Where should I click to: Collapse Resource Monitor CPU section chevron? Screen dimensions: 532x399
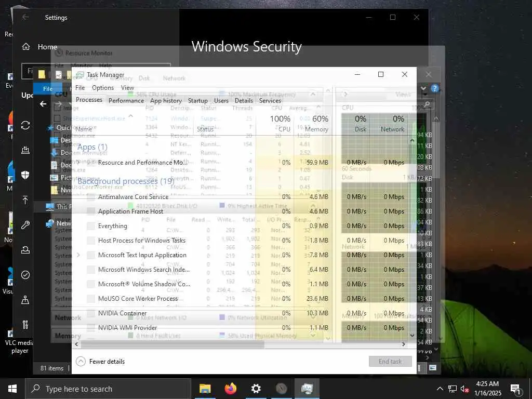click(313, 94)
